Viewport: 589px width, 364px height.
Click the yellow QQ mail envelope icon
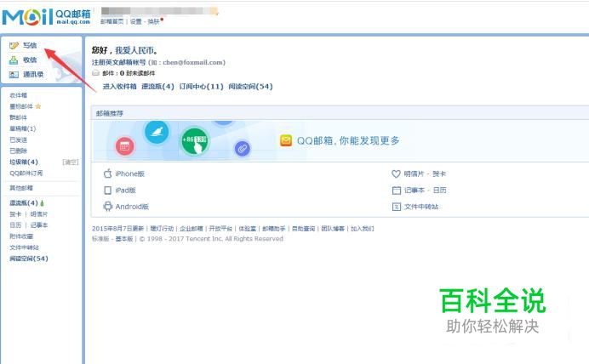286,140
